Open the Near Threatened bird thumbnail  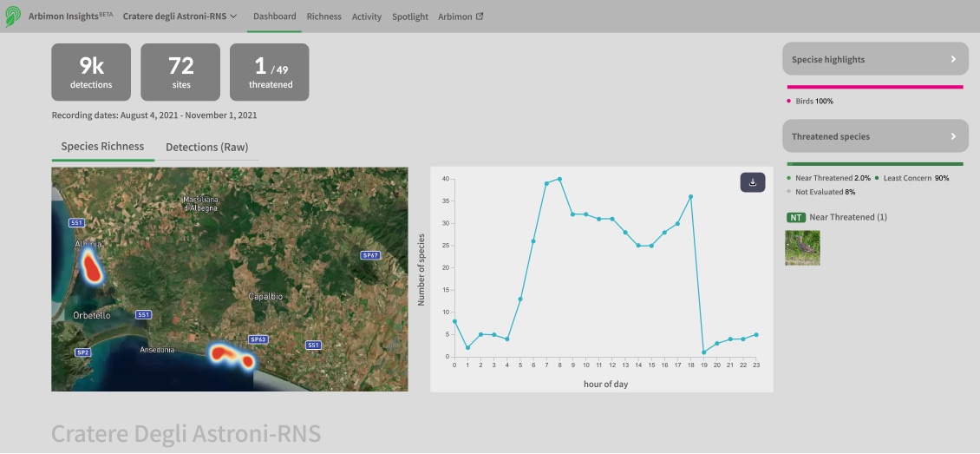(802, 247)
